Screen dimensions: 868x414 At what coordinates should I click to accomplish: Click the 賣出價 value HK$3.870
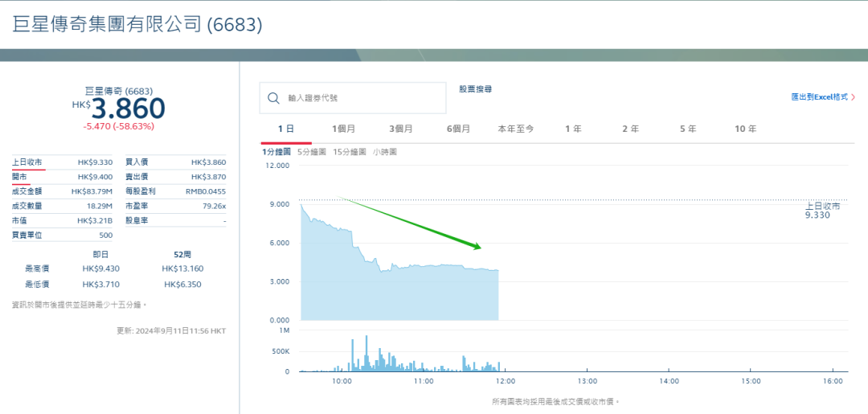tap(209, 177)
